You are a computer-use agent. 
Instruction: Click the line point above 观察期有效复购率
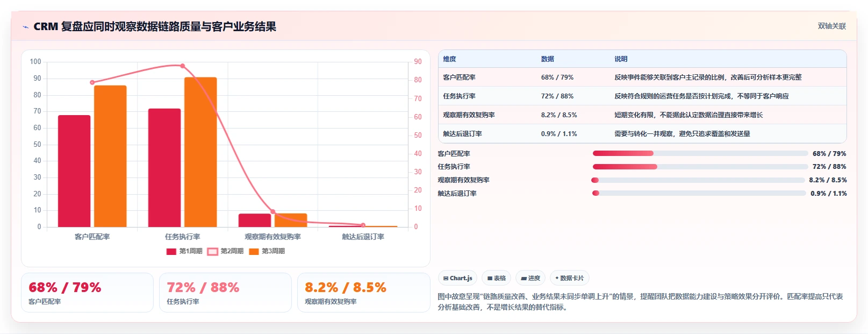273,212
